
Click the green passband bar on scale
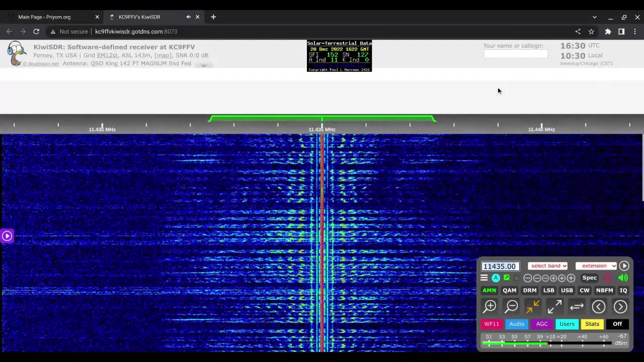point(322,118)
